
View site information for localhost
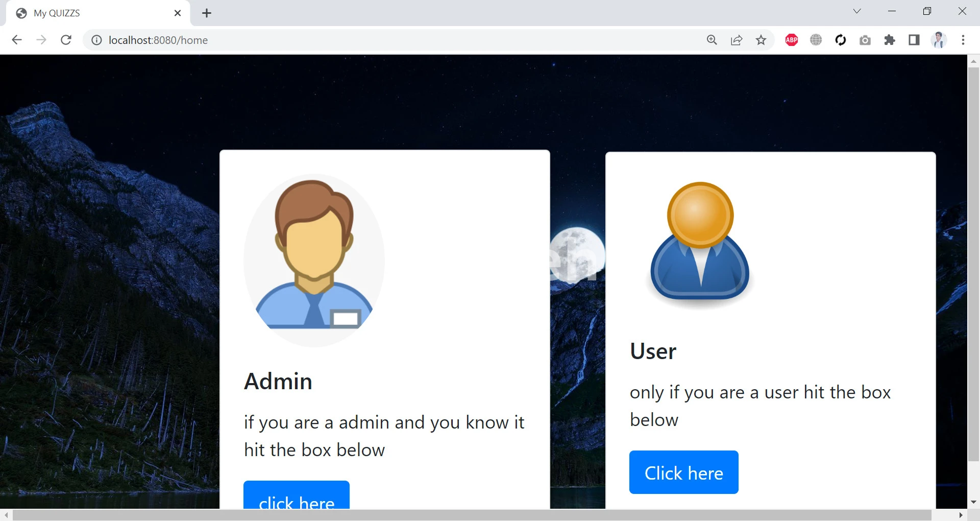[x=96, y=40]
